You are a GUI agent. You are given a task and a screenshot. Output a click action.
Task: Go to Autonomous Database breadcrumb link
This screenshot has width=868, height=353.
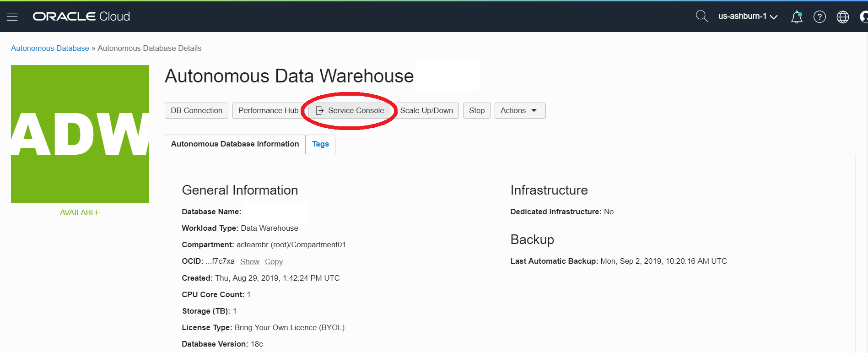[50, 48]
